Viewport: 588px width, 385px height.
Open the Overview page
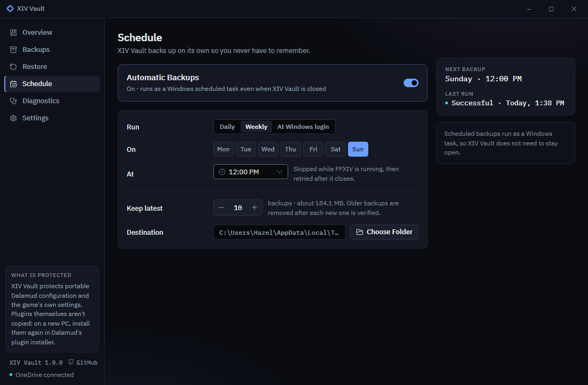[x=52, y=33]
